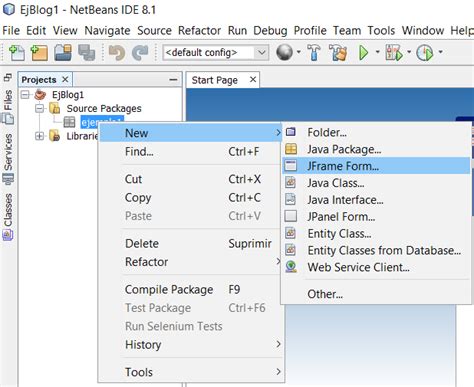Click the Debug Project toolbar icon
The image size is (474, 387).
point(394,53)
